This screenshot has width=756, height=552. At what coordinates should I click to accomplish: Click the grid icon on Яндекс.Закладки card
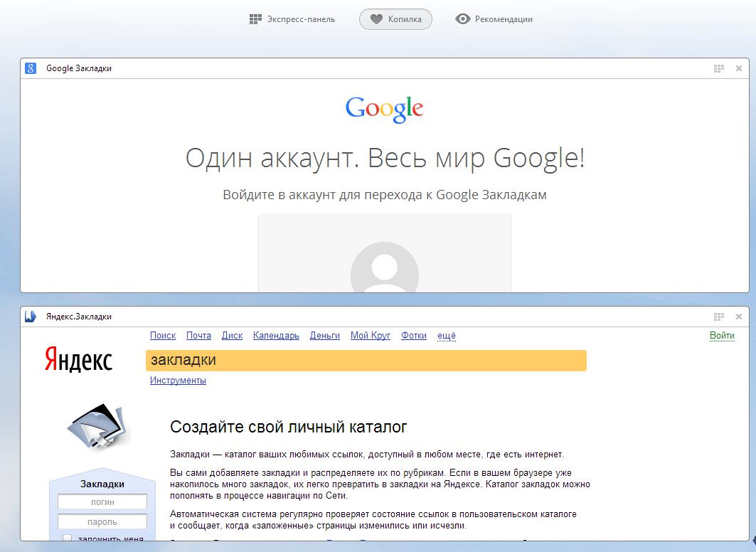tap(719, 317)
